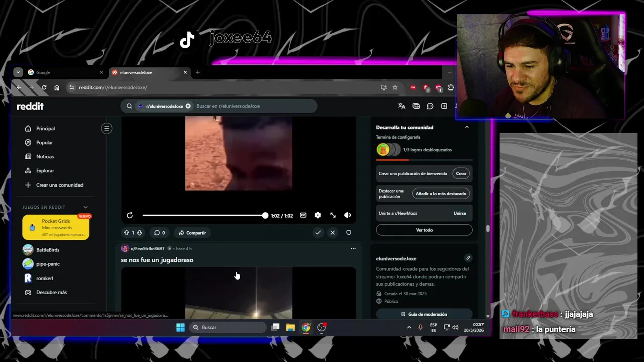Click Añadir a lo más destacado
644x362 pixels.
click(x=441, y=193)
